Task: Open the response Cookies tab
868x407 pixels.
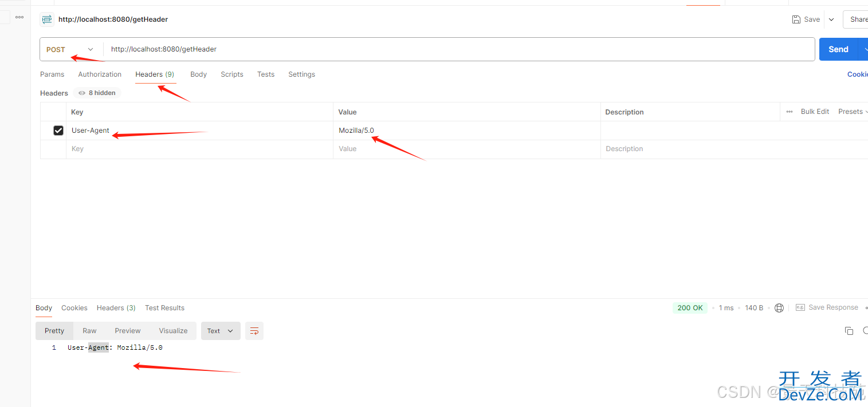Action: (x=74, y=308)
